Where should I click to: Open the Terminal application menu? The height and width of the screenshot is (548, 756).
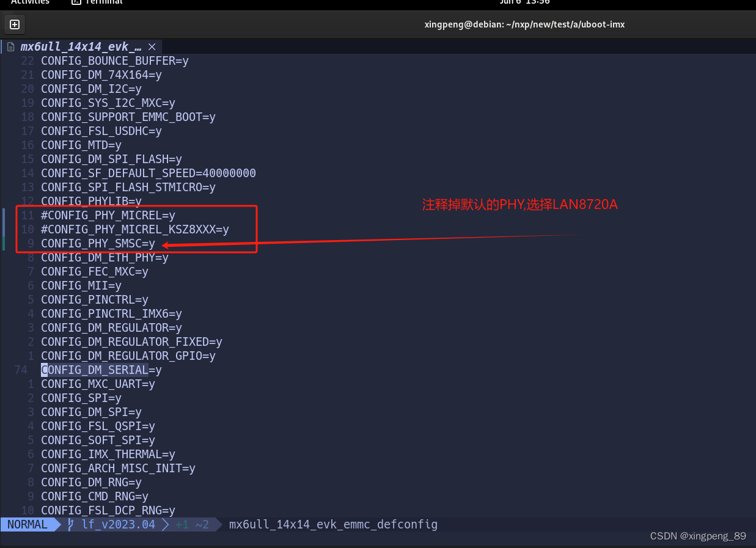(x=97, y=2)
